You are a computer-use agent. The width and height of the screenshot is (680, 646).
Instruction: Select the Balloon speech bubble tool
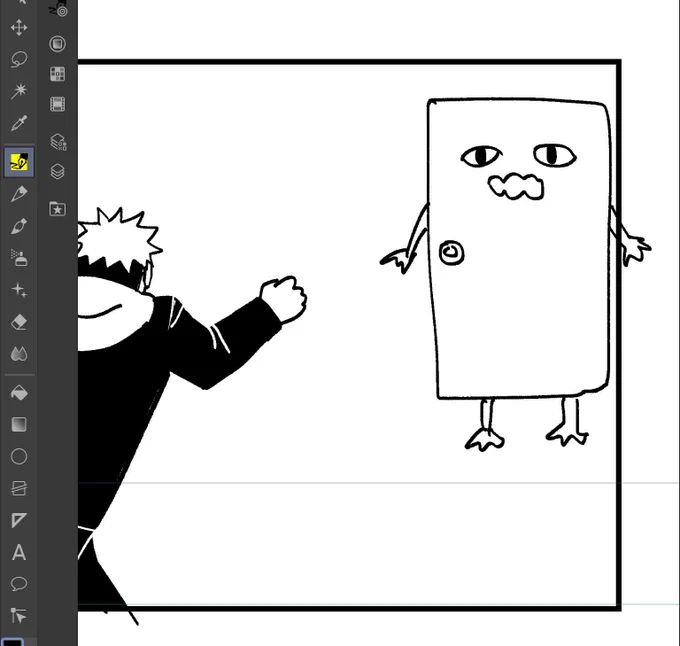[19, 584]
